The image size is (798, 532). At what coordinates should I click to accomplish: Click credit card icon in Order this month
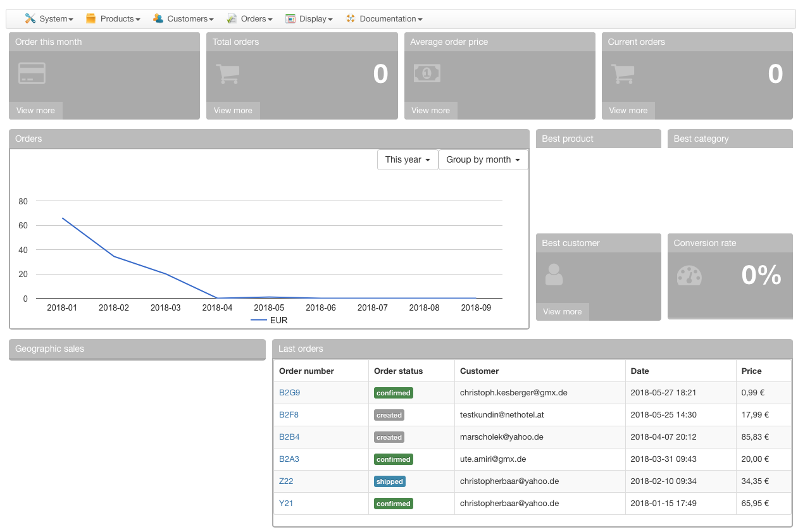coord(32,73)
